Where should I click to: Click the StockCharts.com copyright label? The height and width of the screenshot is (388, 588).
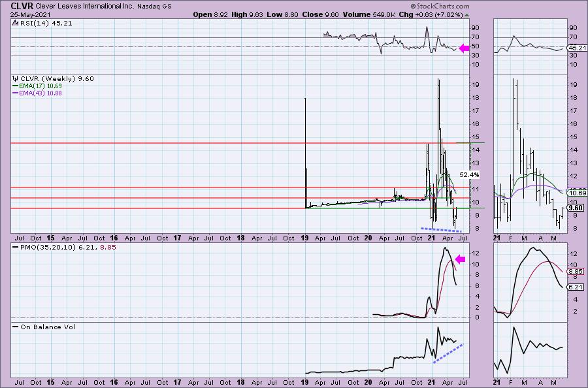tap(440, 6)
